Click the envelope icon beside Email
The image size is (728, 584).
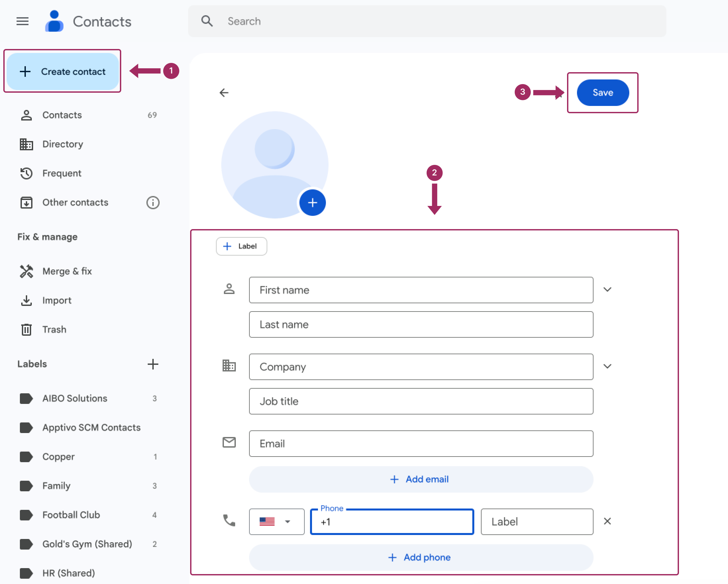[x=229, y=442]
